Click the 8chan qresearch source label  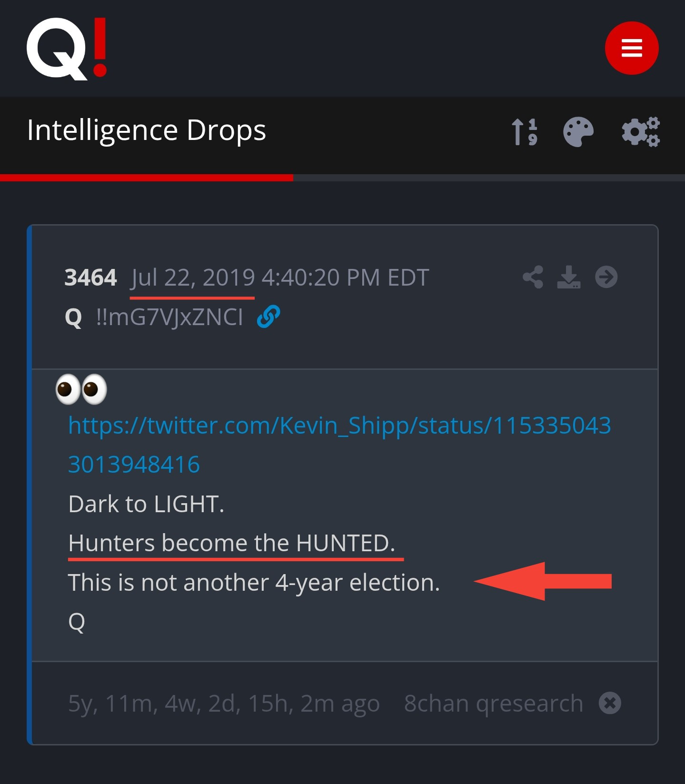coord(493,703)
